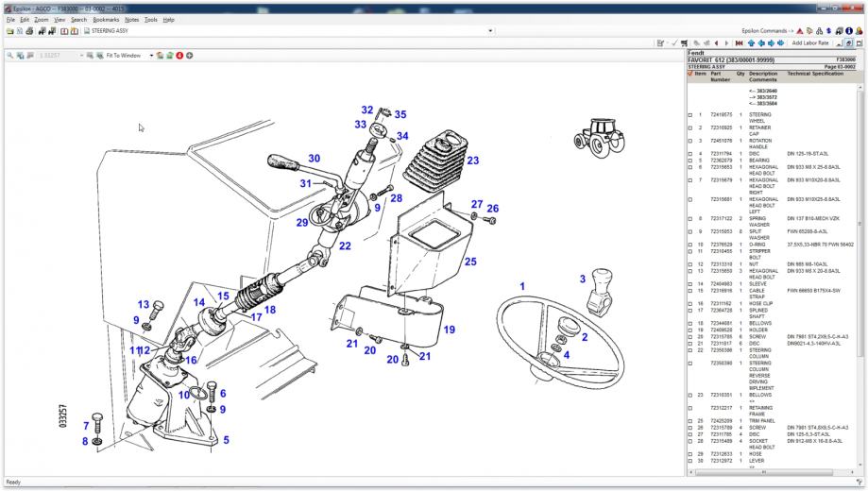Click the open folder toolbar icon
This screenshot has height=491, width=868.
coord(9,31)
